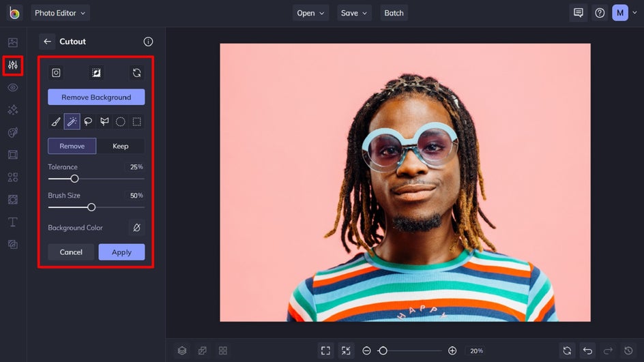Viewport: 644px width, 362px height.
Task: Click the flatten layers icon in bottom bar
Action: pyautogui.click(x=203, y=350)
